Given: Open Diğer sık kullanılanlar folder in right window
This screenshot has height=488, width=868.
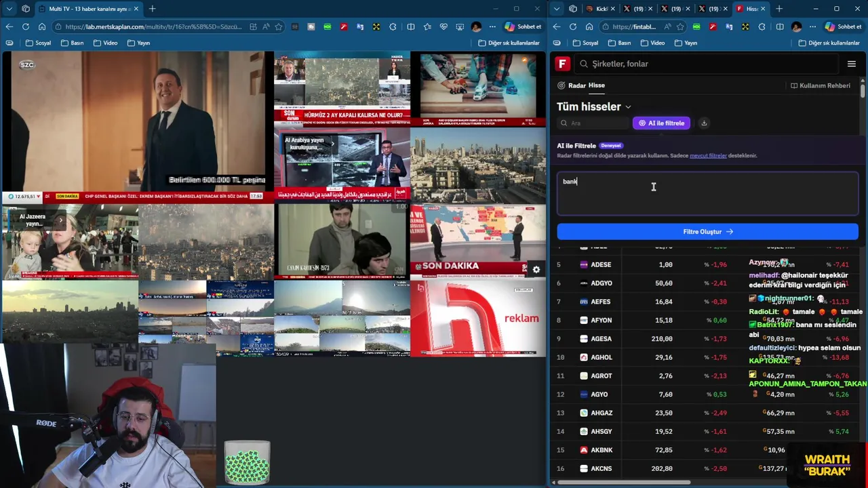Looking at the screenshot, I should (x=829, y=43).
